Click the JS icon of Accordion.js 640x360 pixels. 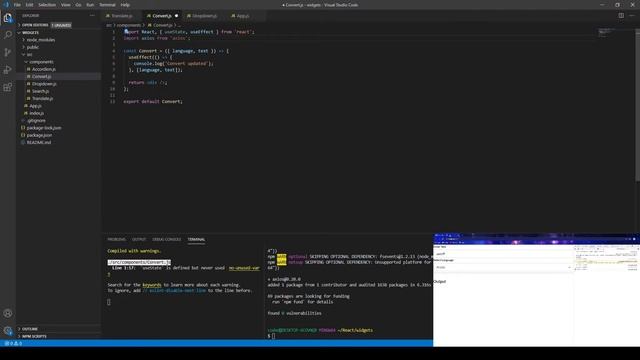click(x=29, y=69)
